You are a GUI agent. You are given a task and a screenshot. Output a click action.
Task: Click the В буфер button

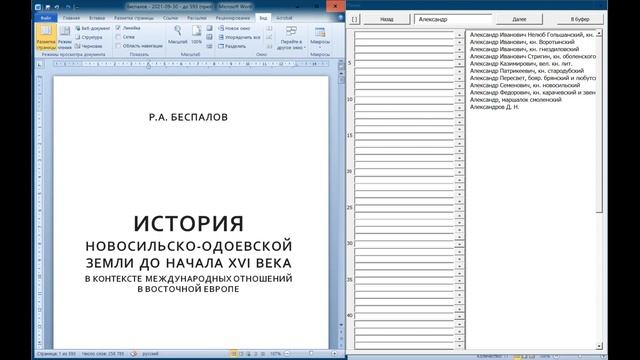[x=580, y=19]
